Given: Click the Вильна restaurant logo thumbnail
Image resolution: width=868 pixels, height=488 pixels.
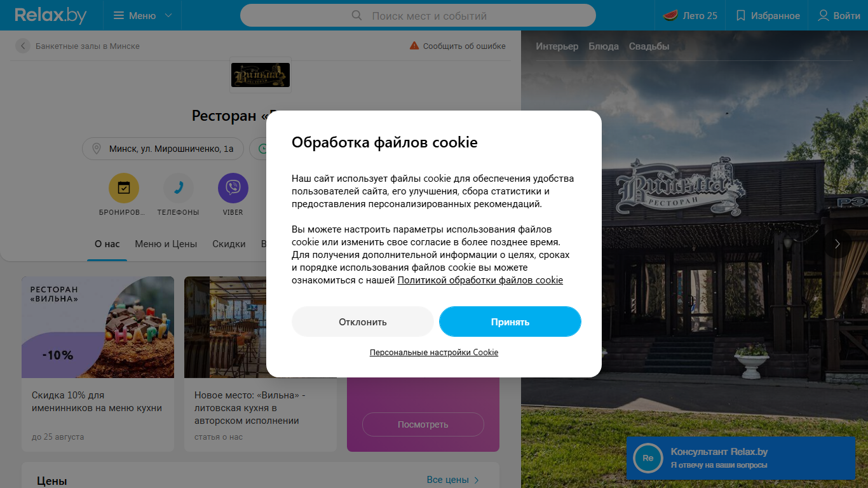Looking at the screenshot, I should click(260, 75).
